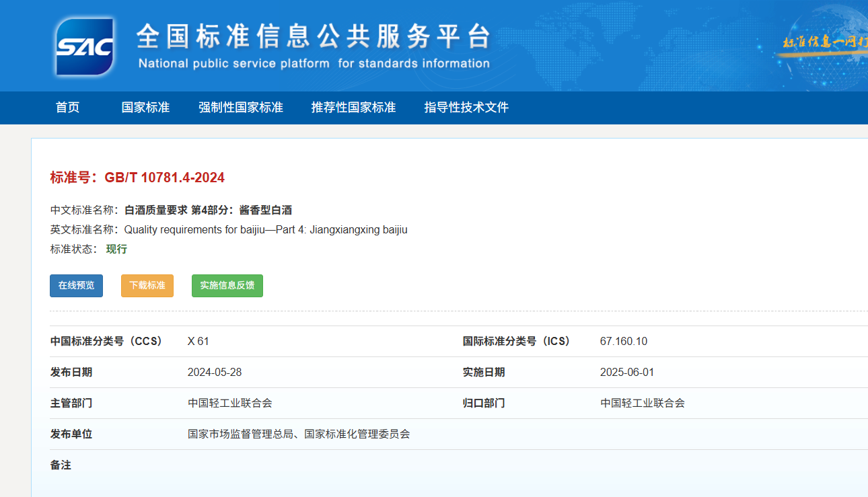Click the green 现行 status text

click(x=116, y=249)
